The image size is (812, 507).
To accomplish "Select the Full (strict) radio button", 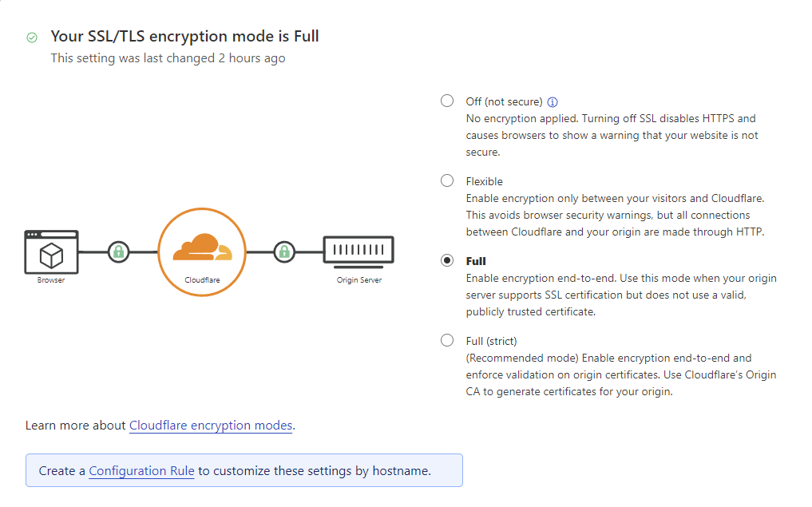I will point(447,340).
